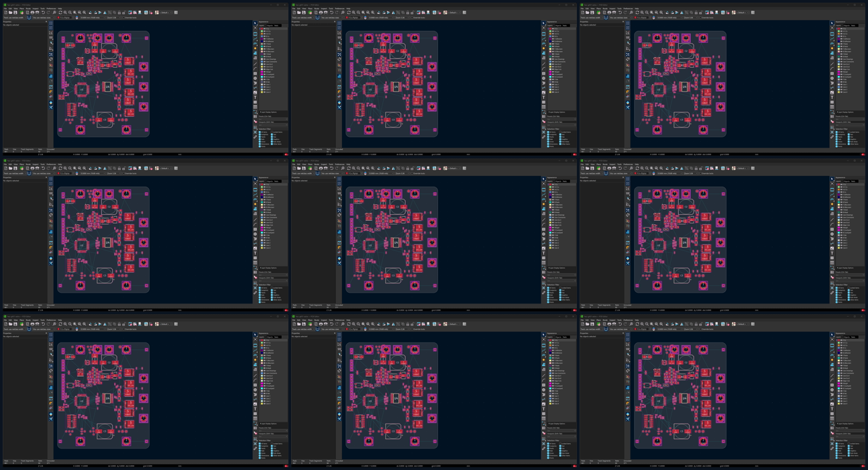Open File menu in top-left window
The width and height of the screenshot is (868, 470).
(5, 8)
